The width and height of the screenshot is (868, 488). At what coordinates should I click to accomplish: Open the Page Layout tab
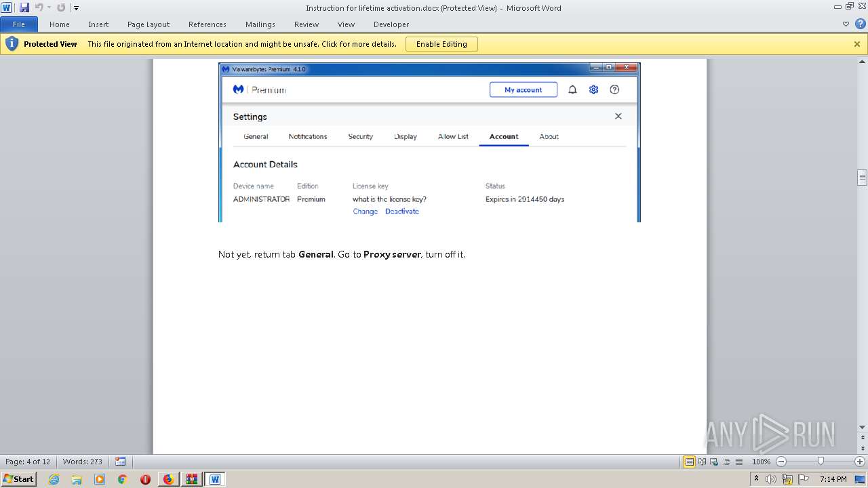coord(149,24)
